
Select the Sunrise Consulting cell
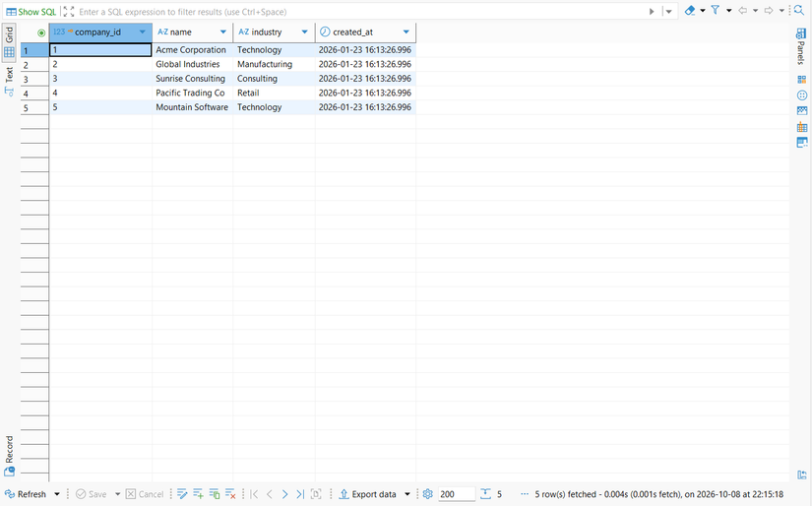[193, 79]
